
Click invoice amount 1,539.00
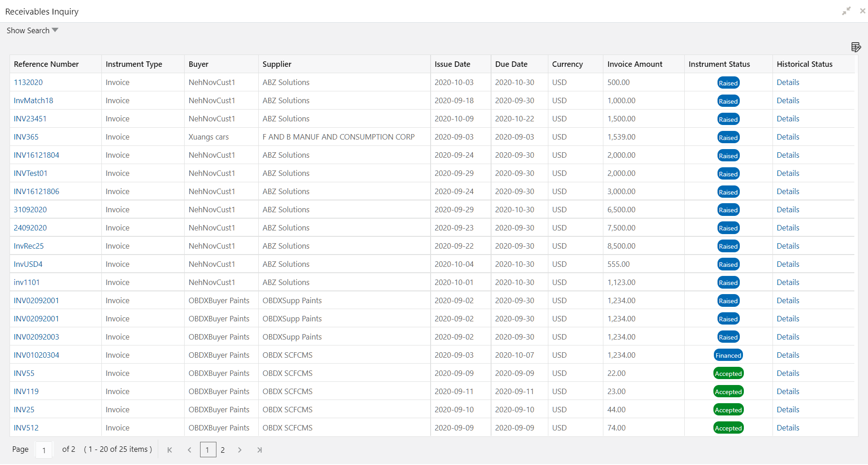click(621, 137)
